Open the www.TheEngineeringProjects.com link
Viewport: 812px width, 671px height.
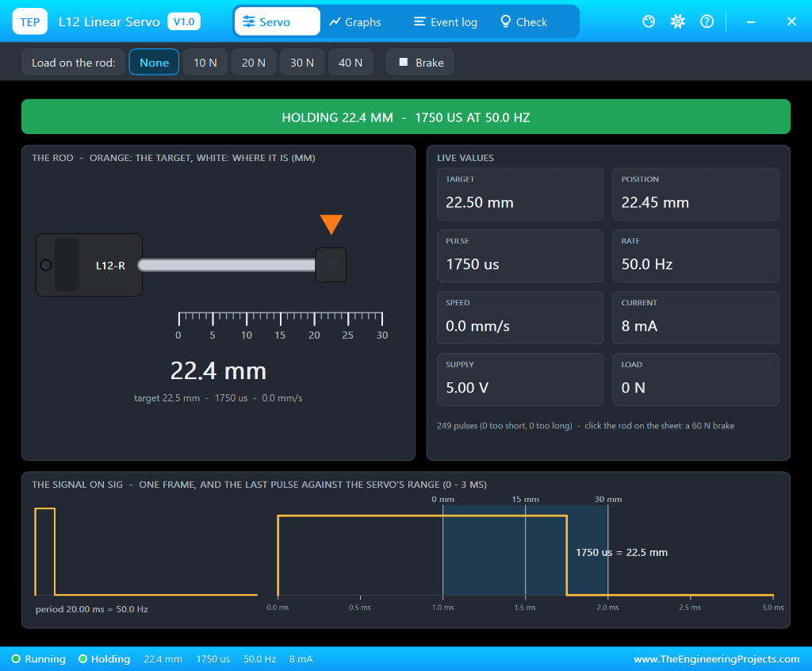[x=717, y=659]
